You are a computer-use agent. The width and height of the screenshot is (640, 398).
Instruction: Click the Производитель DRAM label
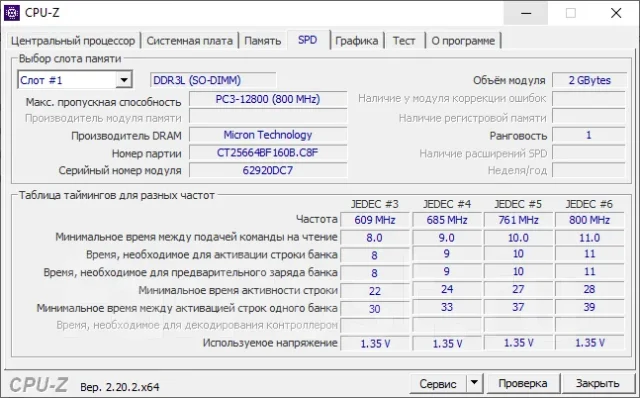click(x=126, y=136)
